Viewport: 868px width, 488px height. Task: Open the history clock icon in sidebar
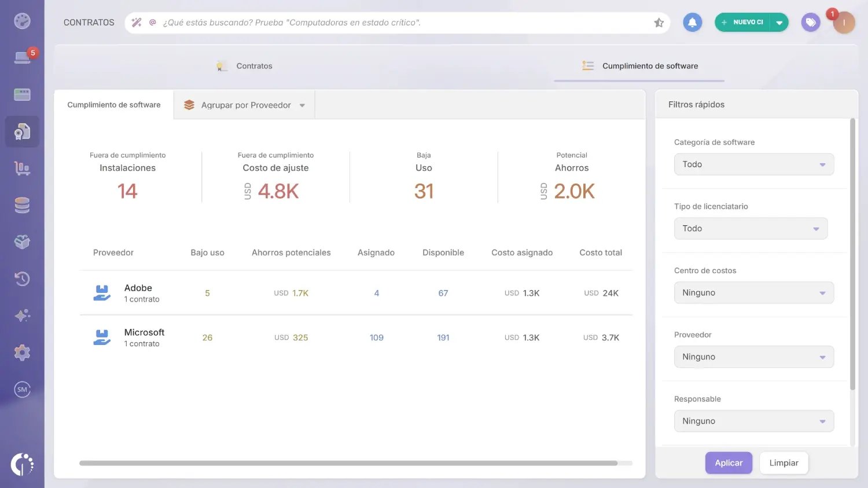tap(22, 278)
